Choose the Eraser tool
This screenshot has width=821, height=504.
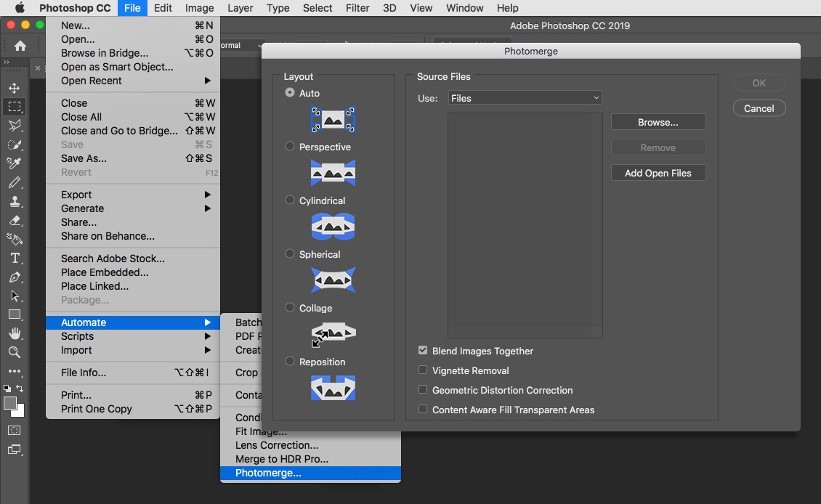coord(14,220)
